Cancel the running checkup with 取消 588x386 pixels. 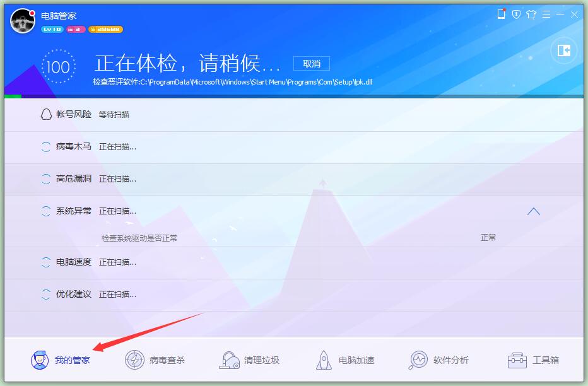click(312, 63)
